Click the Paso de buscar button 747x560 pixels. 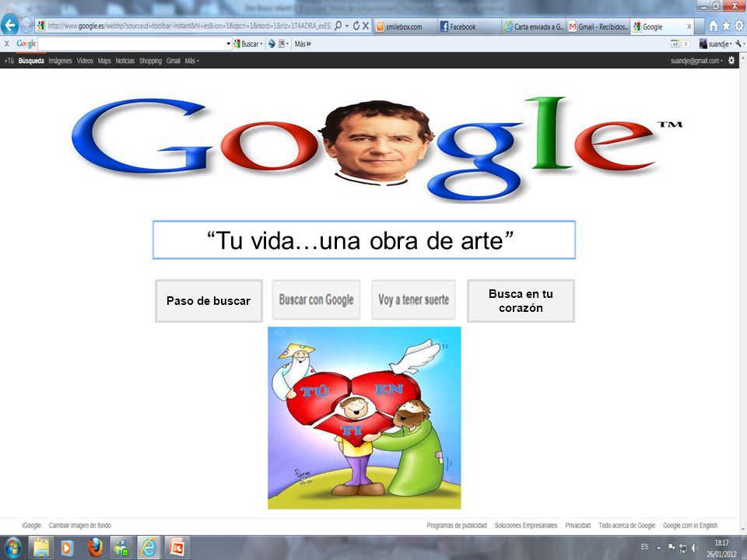209,301
